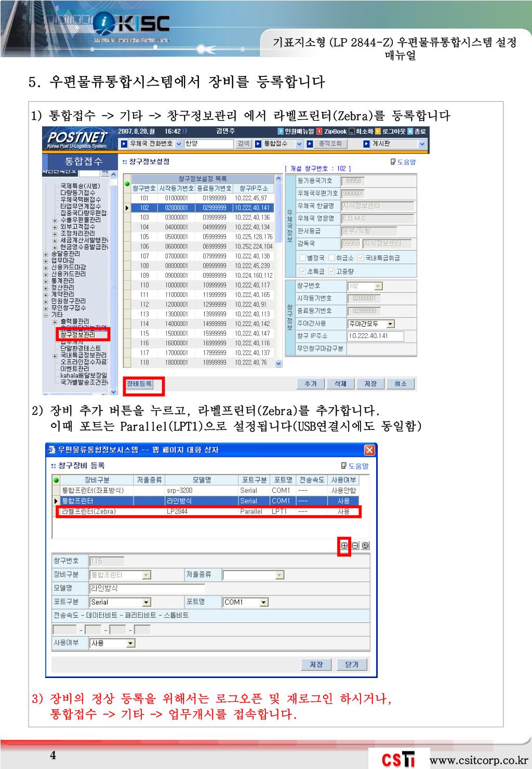Open the 우체국 전화번호 dropdown

tap(179, 144)
